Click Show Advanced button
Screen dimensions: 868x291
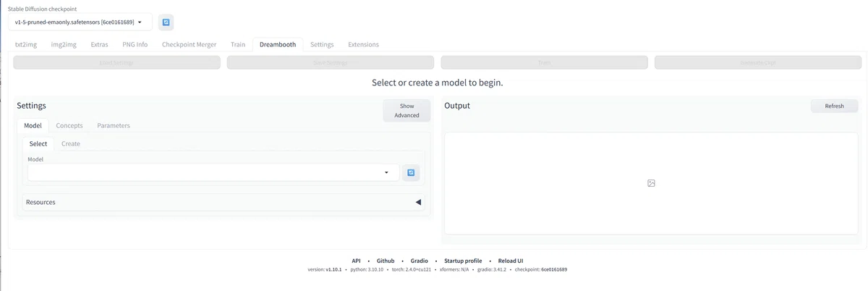(407, 110)
